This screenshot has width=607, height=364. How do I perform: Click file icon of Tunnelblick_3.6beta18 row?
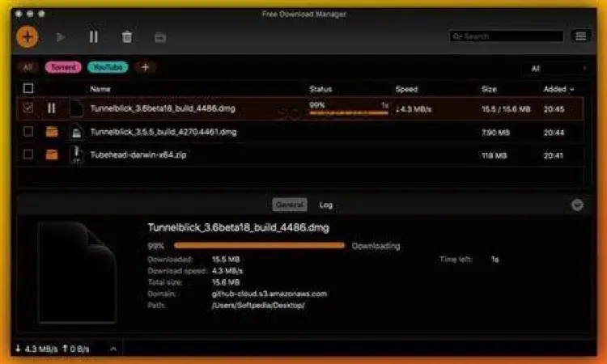pyautogui.click(x=76, y=108)
